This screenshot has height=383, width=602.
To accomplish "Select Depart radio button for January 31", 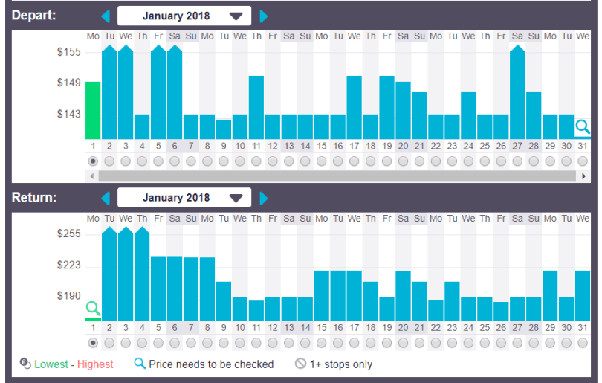I will (x=583, y=161).
